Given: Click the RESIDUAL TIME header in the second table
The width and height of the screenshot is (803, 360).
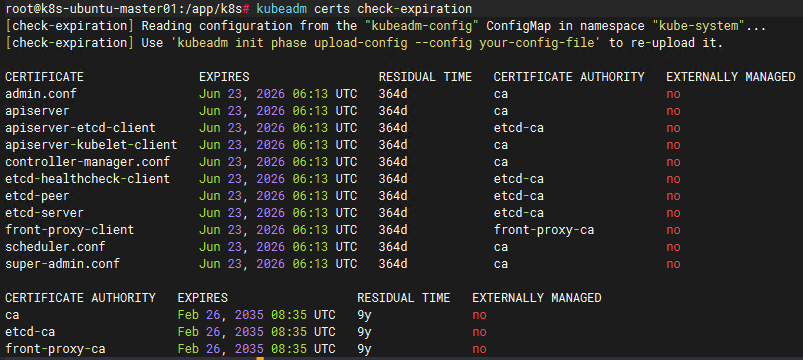Looking at the screenshot, I should [x=404, y=298].
